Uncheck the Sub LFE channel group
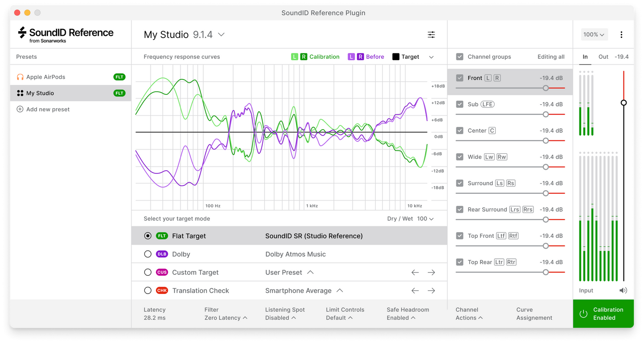The width and height of the screenshot is (644, 343). [459, 104]
